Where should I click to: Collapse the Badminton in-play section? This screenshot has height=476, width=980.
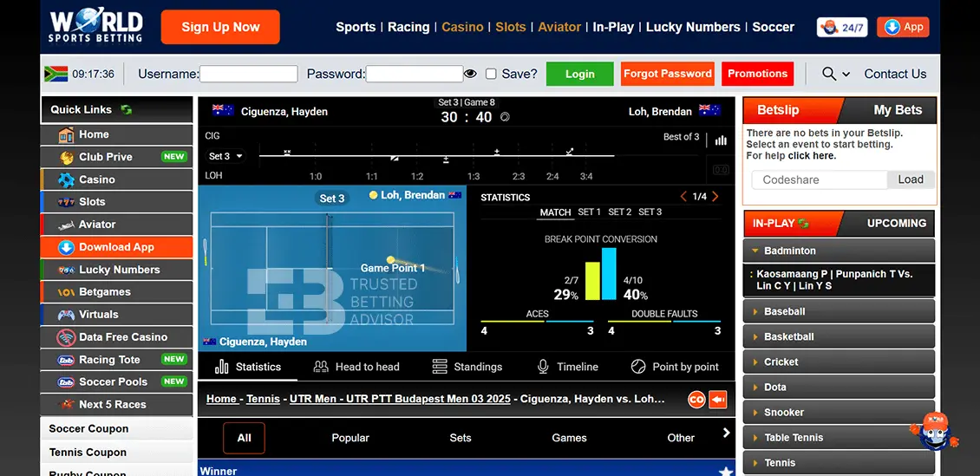[839, 251]
